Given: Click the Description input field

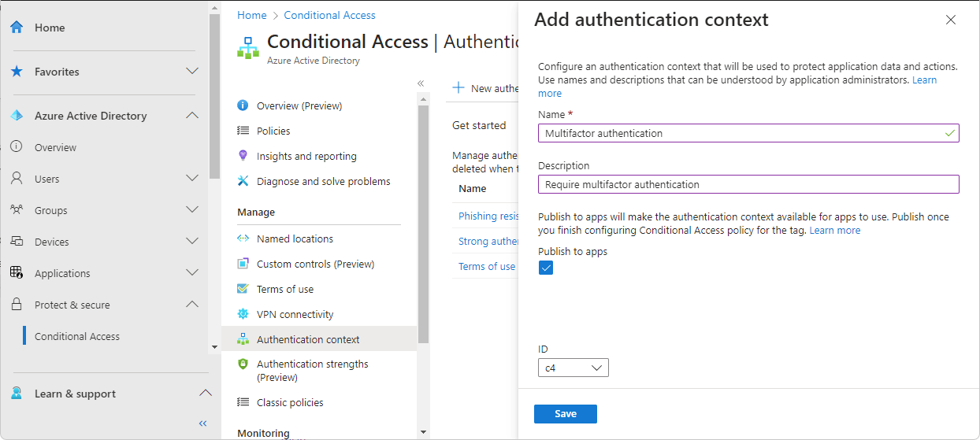Looking at the screenshot, I should tap(748, 184).
